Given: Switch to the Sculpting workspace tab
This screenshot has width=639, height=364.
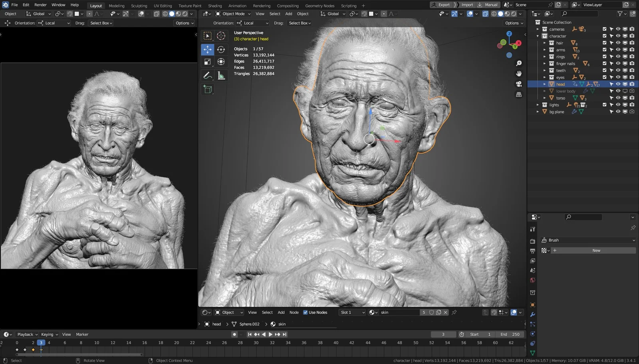Looking at the screenshot, I should click(139, 6).
